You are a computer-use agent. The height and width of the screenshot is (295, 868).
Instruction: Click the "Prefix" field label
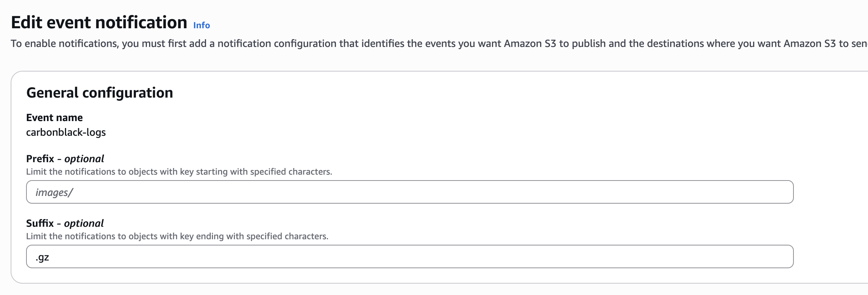[x=40, y=159]
